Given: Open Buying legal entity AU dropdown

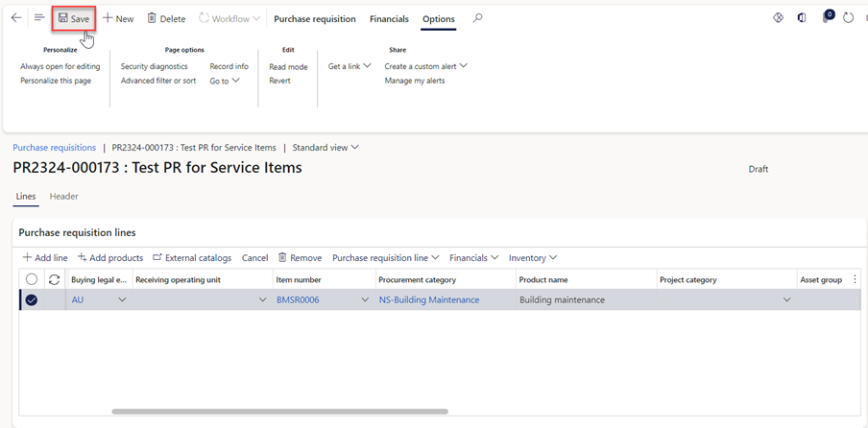Looking at the screenshot, I should [123, 299].
